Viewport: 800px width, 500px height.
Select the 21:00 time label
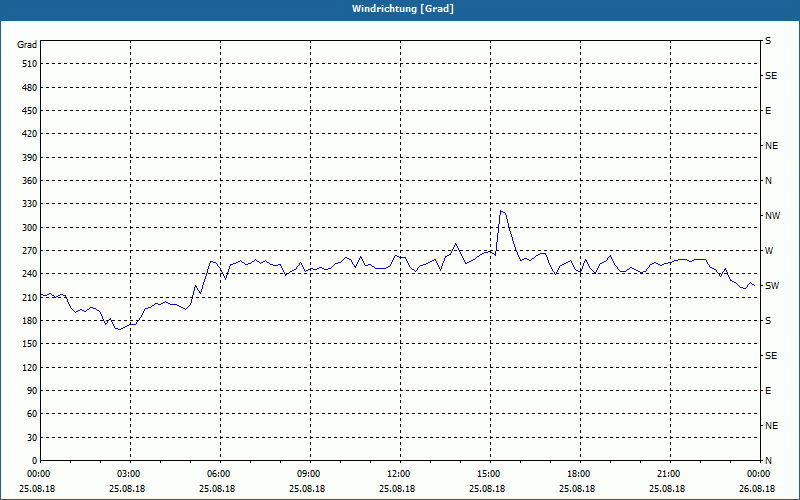[x=670, y=474]
